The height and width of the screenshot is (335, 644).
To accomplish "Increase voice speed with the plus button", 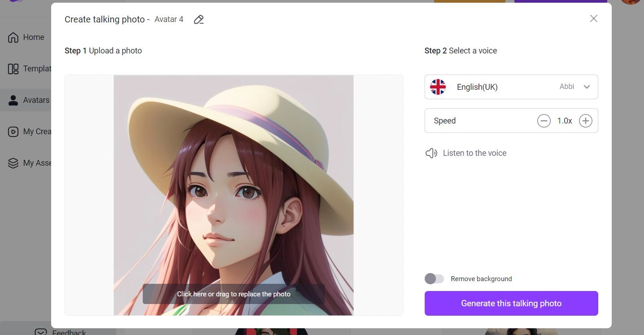I will pyautogui.click(x=585, y=121).
